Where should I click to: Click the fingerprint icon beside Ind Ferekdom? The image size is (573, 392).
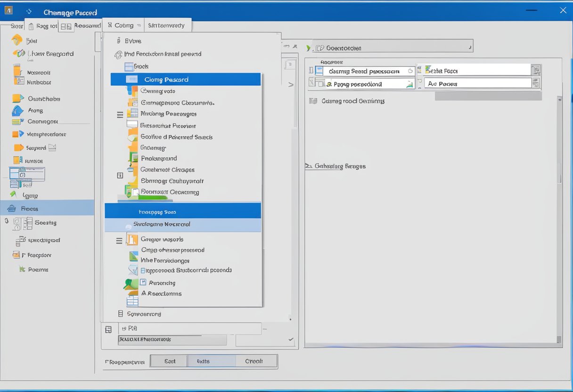pos(118,54)
